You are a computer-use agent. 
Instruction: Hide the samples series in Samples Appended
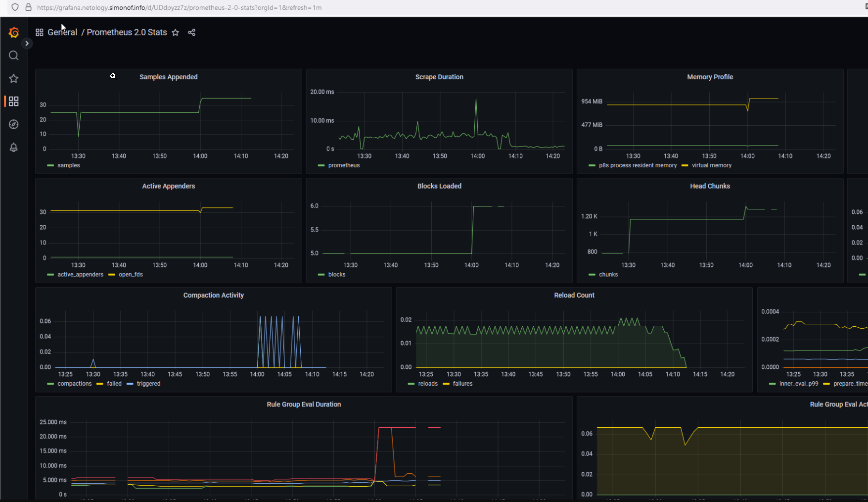68,165
